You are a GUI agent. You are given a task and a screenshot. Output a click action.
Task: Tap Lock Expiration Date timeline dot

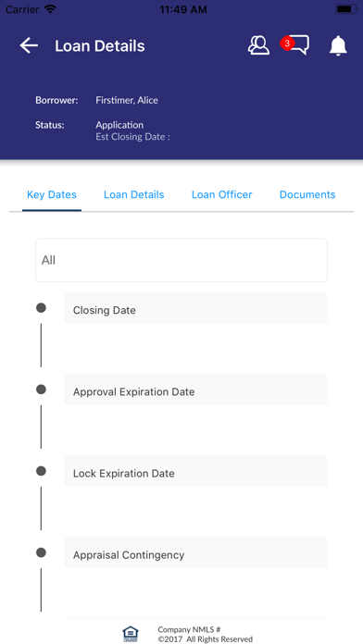[41, 471]
